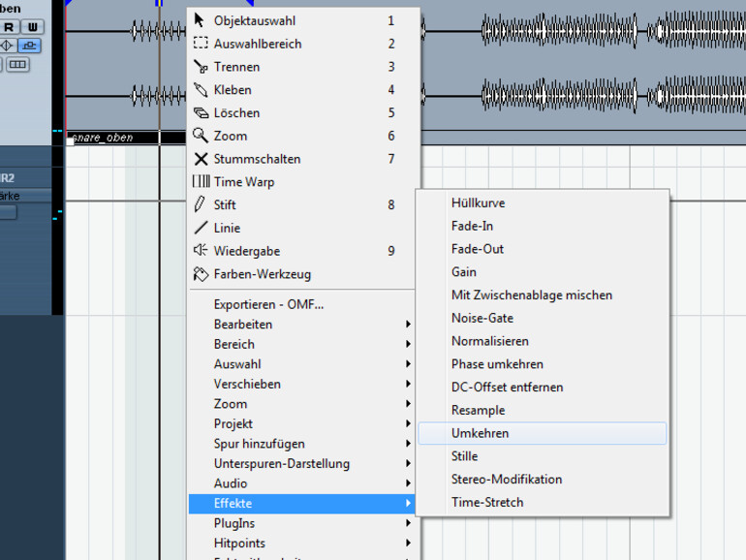
Task: Click the lane display track button
Action: tap(17, 64)
